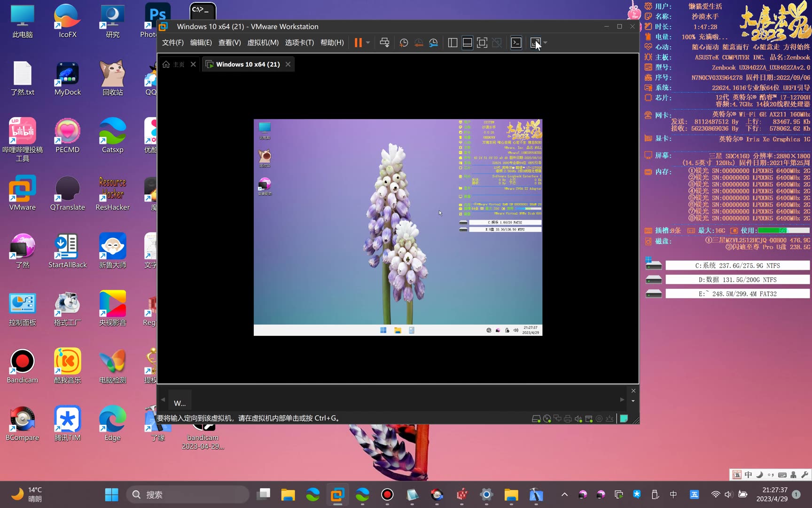Screen dimensions: 812x508
Task: Expand the hidden system tray icons chevron
Action: point(565,494)
